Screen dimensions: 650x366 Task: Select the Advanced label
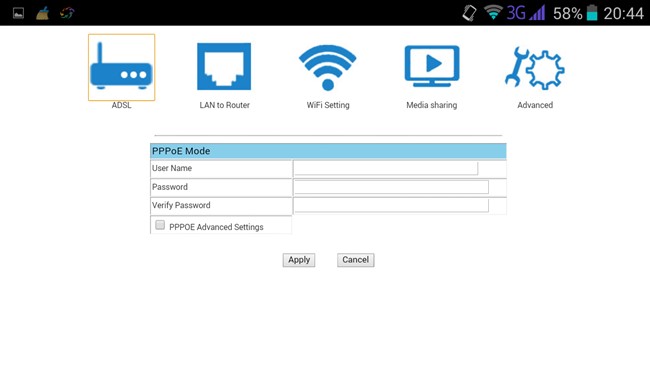(535, 105)
